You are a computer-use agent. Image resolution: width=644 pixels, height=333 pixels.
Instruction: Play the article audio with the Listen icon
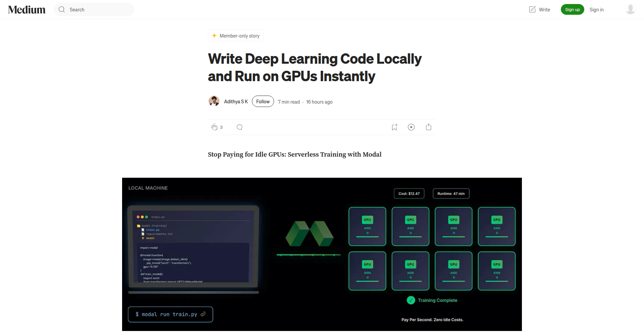[x=411, y=127]
